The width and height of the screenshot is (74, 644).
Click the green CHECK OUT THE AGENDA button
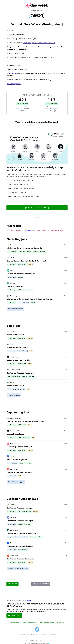[x=37, y=208]
